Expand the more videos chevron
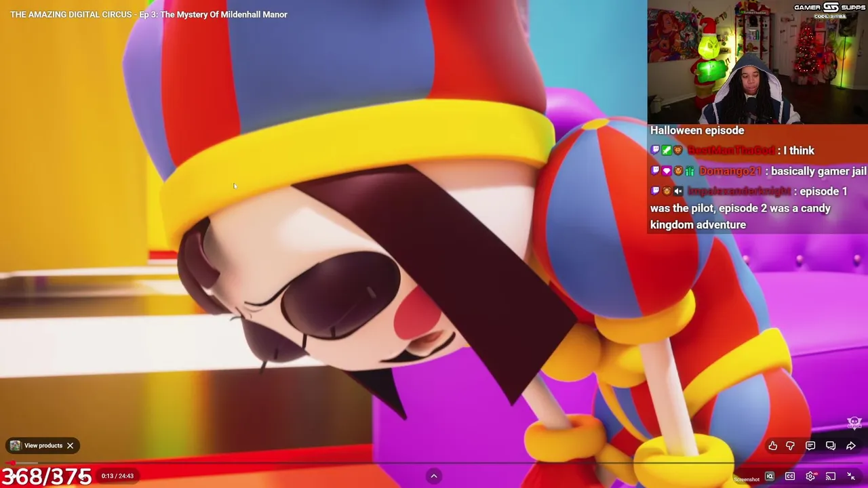Viewport: 868px width, 488px height. click(434, 476)
